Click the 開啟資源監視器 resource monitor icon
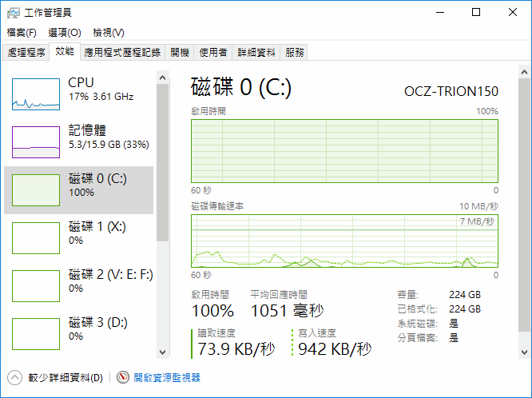 [123, 377]
